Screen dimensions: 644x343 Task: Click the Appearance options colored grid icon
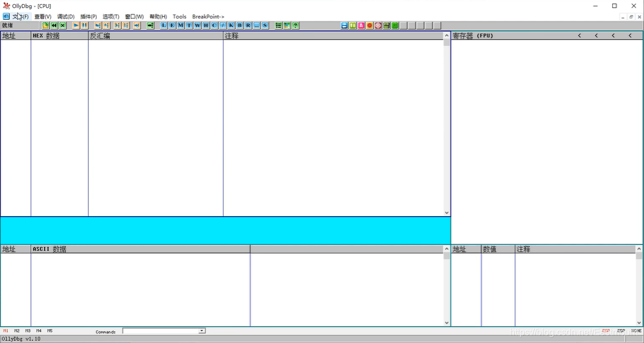287,25
